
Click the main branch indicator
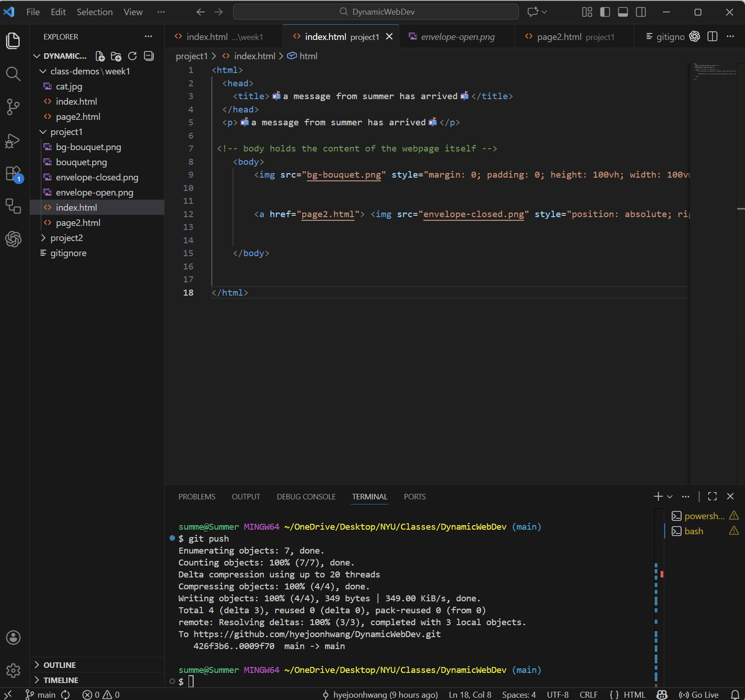41,694
